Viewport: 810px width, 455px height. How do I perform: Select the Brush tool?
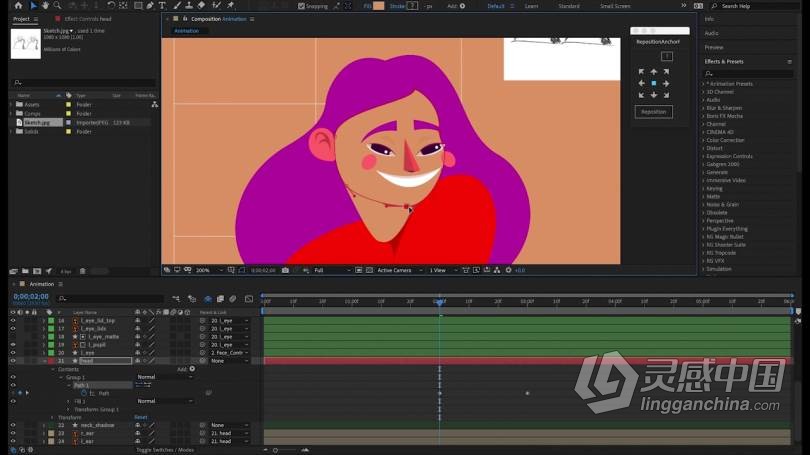coord(177,6)
